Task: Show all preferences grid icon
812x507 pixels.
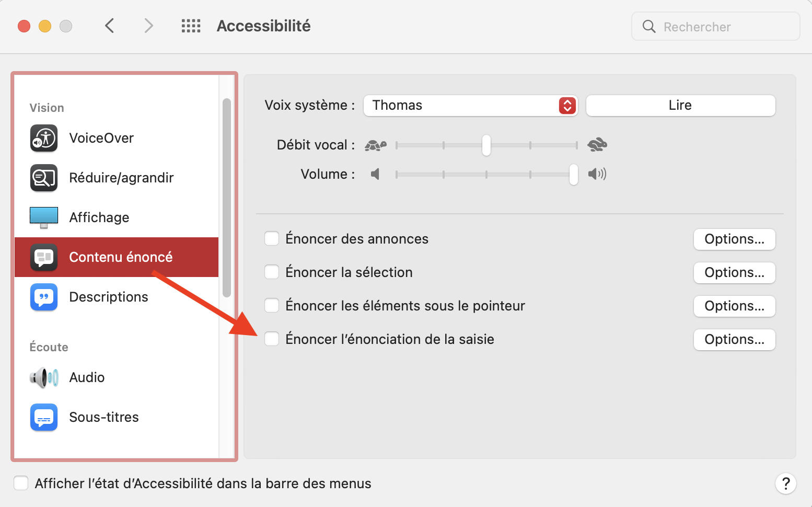Action: coord(191,26)
